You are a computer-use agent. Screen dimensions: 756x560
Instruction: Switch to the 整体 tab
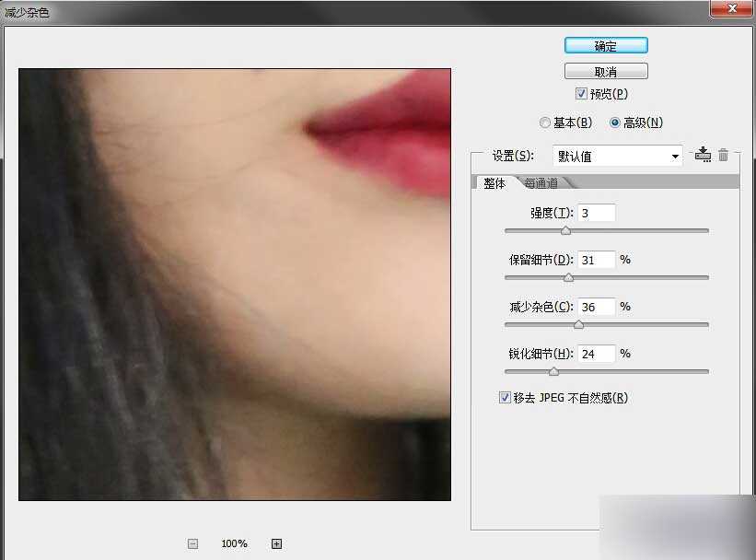pyautogui.click(x=494, y=183)
